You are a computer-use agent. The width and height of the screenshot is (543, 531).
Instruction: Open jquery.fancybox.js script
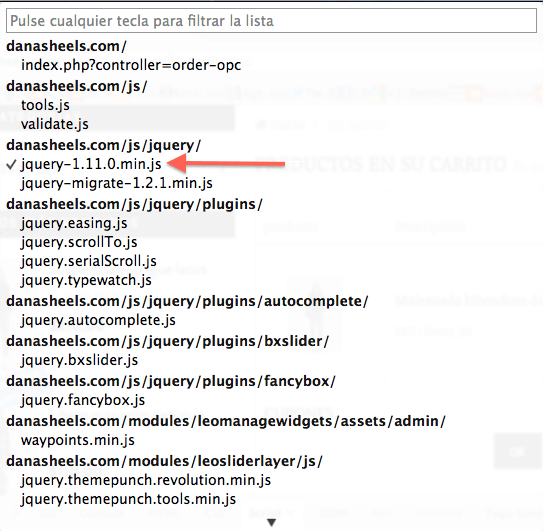click(x=83, y=400)
